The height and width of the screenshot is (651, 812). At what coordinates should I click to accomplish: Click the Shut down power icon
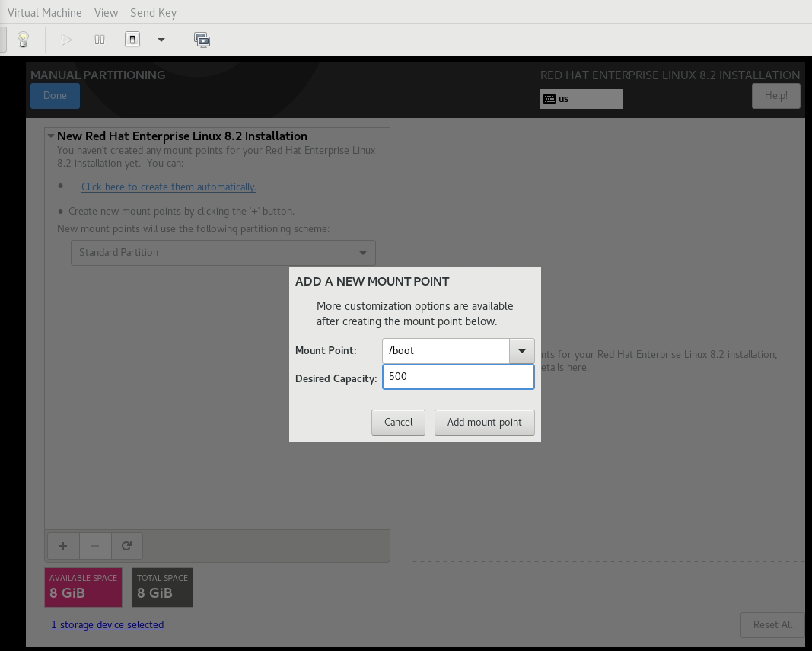pos(132,40)
